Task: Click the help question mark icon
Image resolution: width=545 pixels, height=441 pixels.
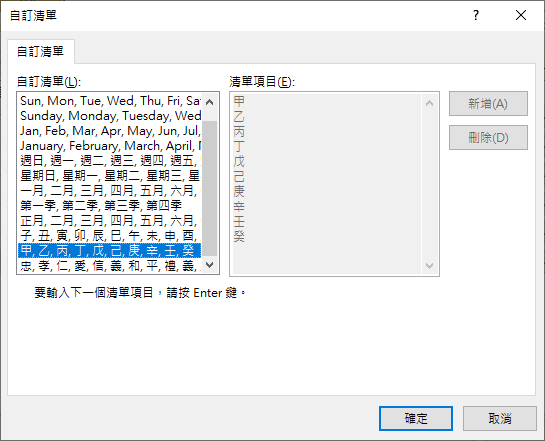Action: point(476,15)
